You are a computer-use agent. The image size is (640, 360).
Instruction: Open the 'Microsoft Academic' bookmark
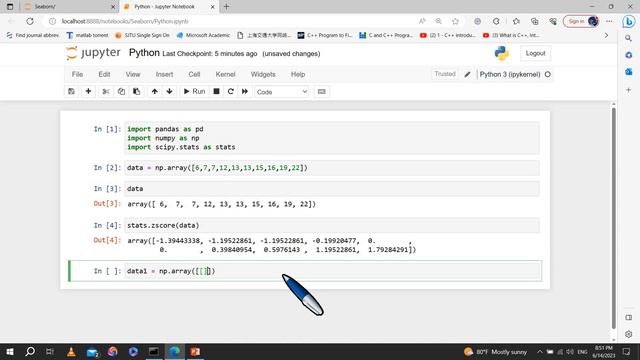[x=203, y=36]
